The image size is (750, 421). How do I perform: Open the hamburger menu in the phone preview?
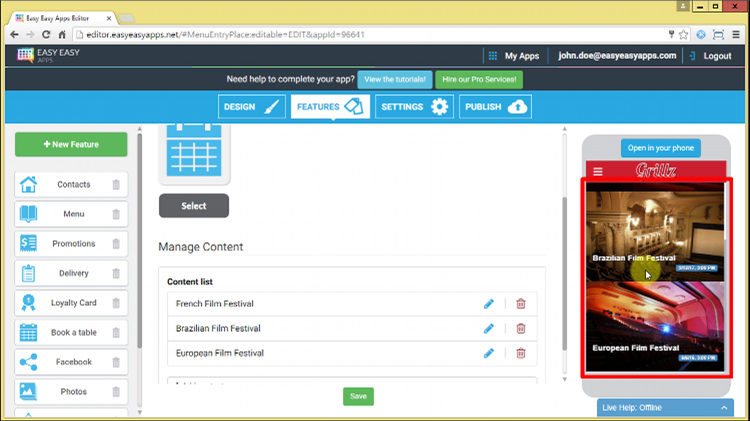tap(598, 171)
